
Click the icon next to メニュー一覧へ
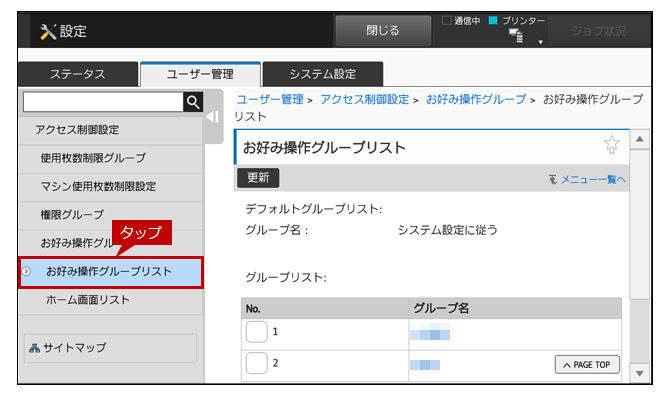[553, 179]
